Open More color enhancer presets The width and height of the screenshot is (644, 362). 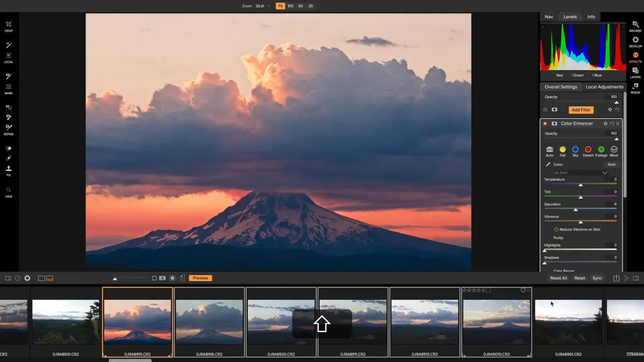click(x=614, y=149)
